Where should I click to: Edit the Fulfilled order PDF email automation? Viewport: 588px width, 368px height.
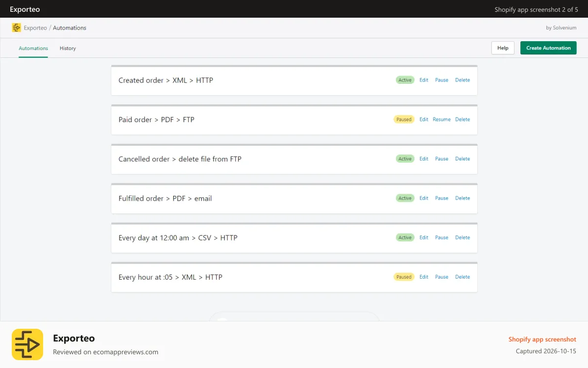click(424, 198)
